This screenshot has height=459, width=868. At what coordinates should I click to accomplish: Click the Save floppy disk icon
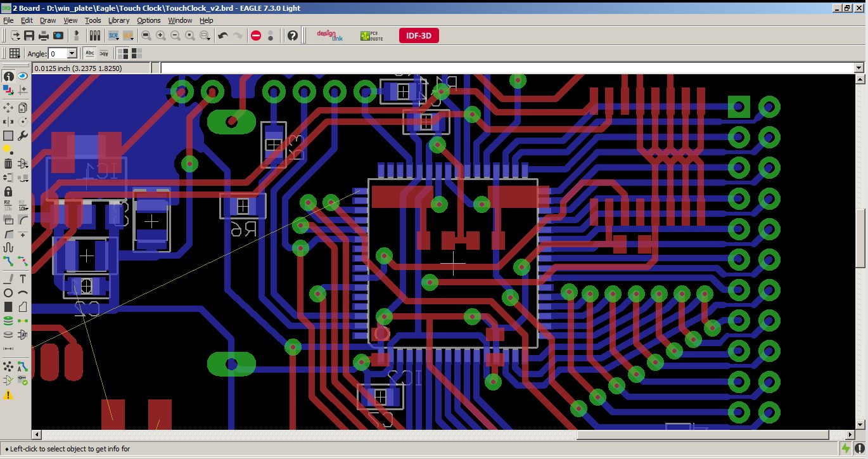29,36
